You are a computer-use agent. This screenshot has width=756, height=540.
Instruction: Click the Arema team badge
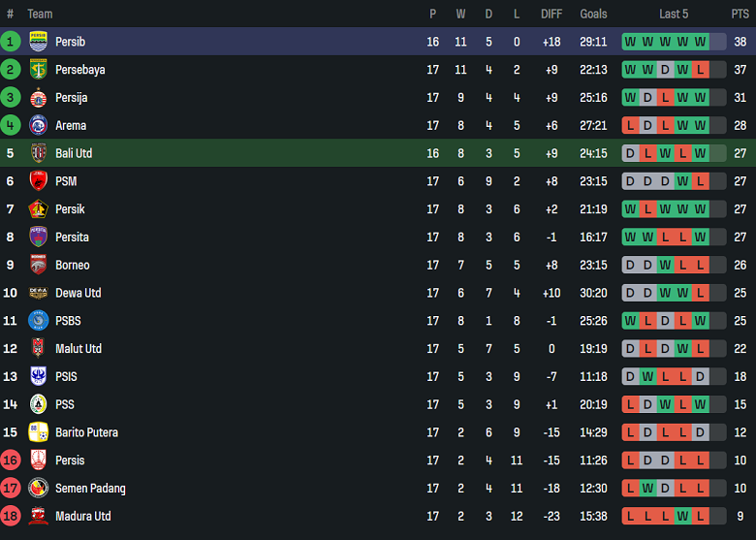coord(39,125)
